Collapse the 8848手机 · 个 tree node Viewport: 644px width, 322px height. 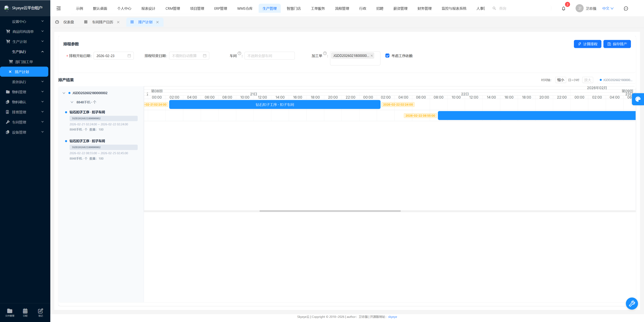72,102
